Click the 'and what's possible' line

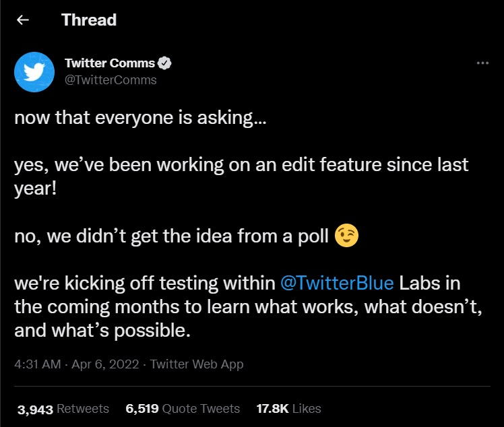(x=102, y=330)
